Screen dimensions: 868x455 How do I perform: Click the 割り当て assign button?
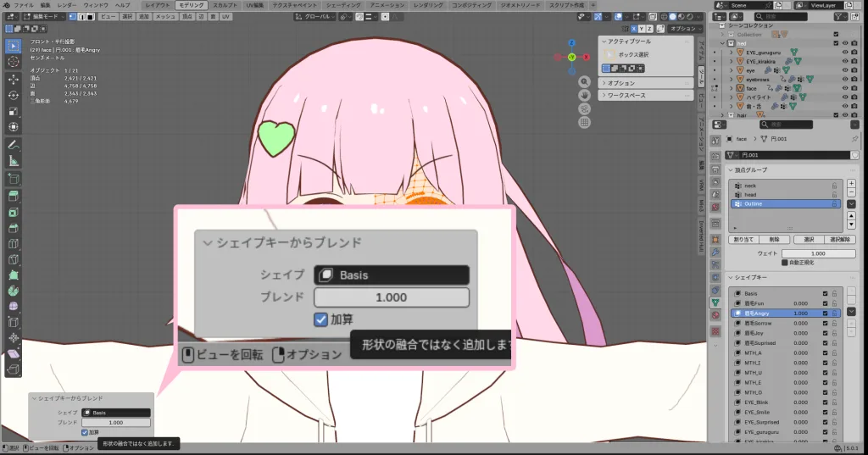[x=743, y=240]
